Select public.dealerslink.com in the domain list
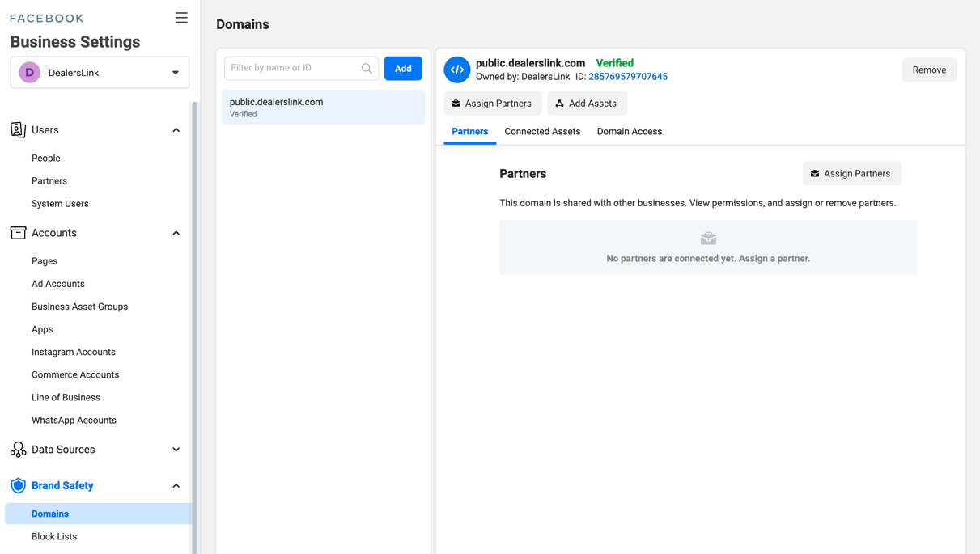 click(323, 108)
